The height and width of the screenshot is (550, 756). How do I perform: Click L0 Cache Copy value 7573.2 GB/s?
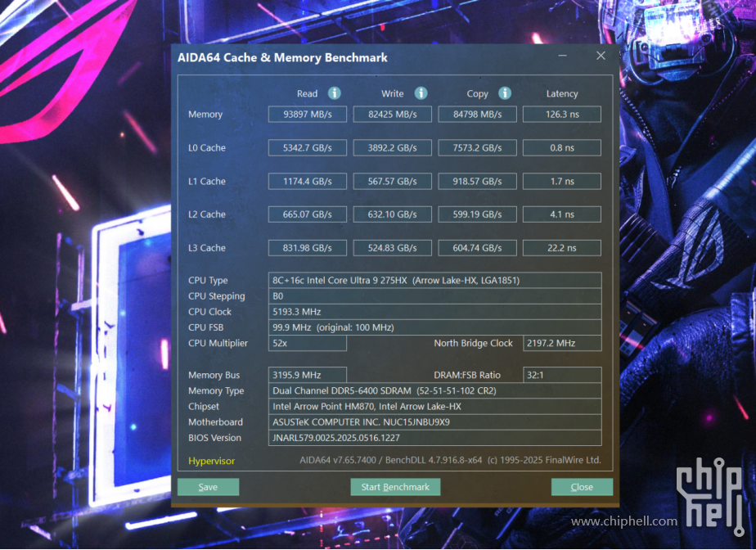[x=477, y=148]
